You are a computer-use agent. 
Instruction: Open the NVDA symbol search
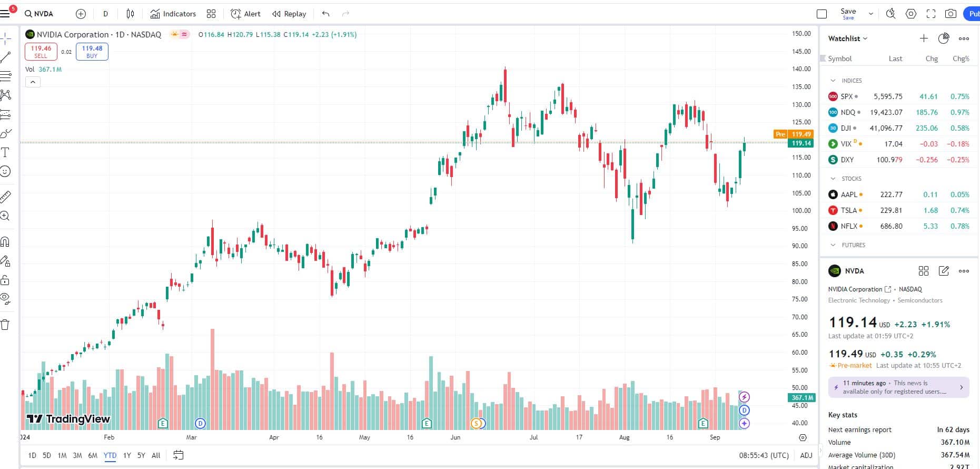coord(40,14)
